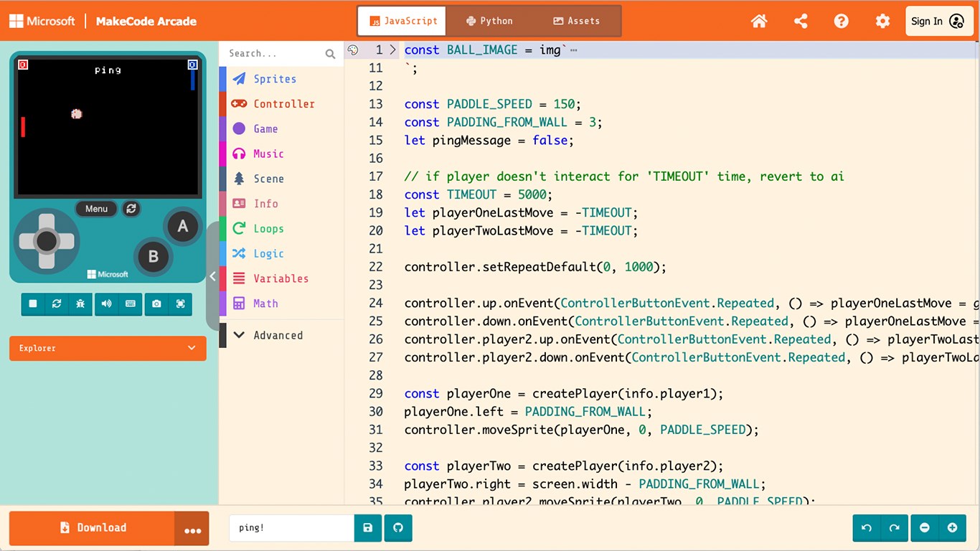Screen dimensions: 980x551
Task: Take a screenshot of the simulator
Action: (156, 304)
